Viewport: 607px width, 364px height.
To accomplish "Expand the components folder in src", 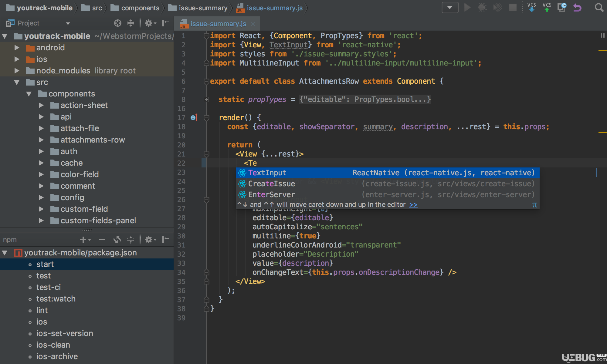I will (x=28, y=93).
